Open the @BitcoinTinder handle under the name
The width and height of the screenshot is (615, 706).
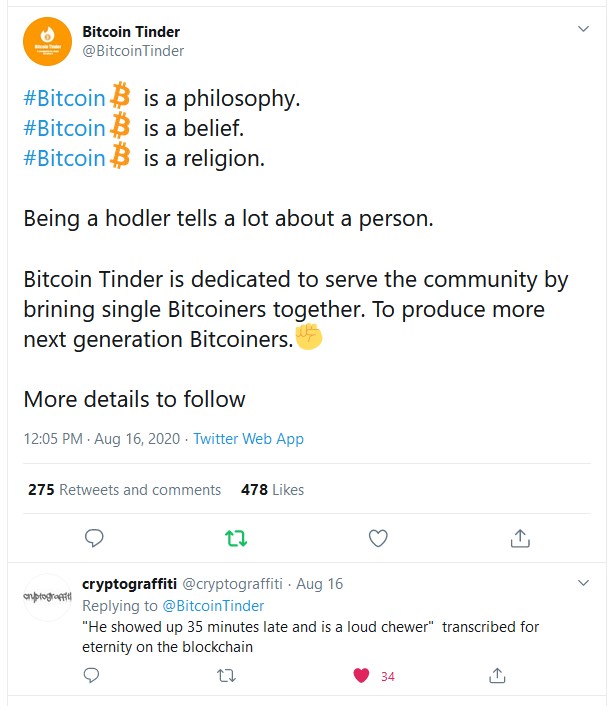pyautogui.click(x=133, y=51)
